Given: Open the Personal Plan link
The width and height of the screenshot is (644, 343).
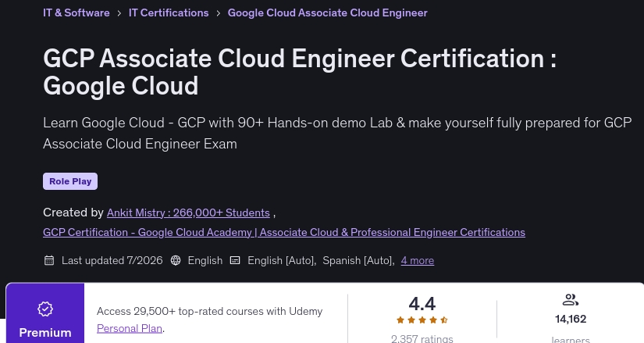Looking at the screenshot, I should pyautogui.click(x=130, y=329).
